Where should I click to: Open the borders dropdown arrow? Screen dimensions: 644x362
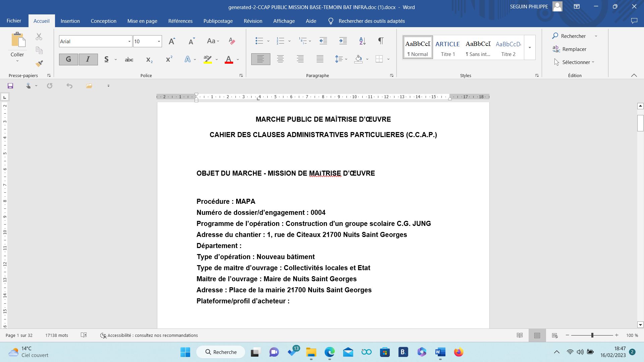coord(388,59)
